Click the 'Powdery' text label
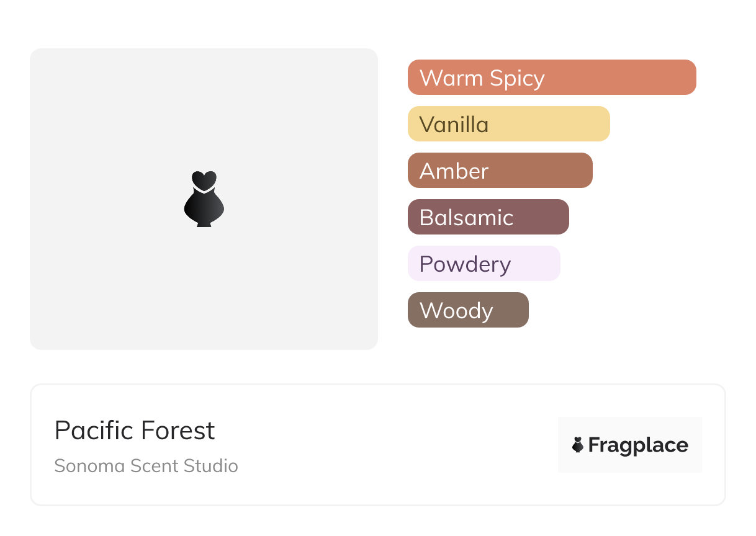The height and width of the screenshot is (536, 756). [465, 264]
